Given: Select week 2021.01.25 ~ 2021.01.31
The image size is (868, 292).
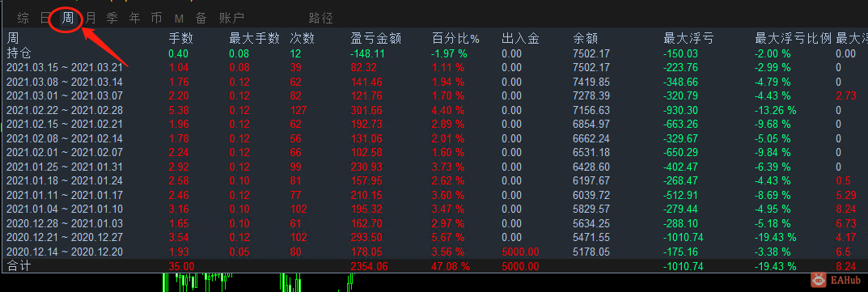Looking at the screenshot, I should pos(64,167).
